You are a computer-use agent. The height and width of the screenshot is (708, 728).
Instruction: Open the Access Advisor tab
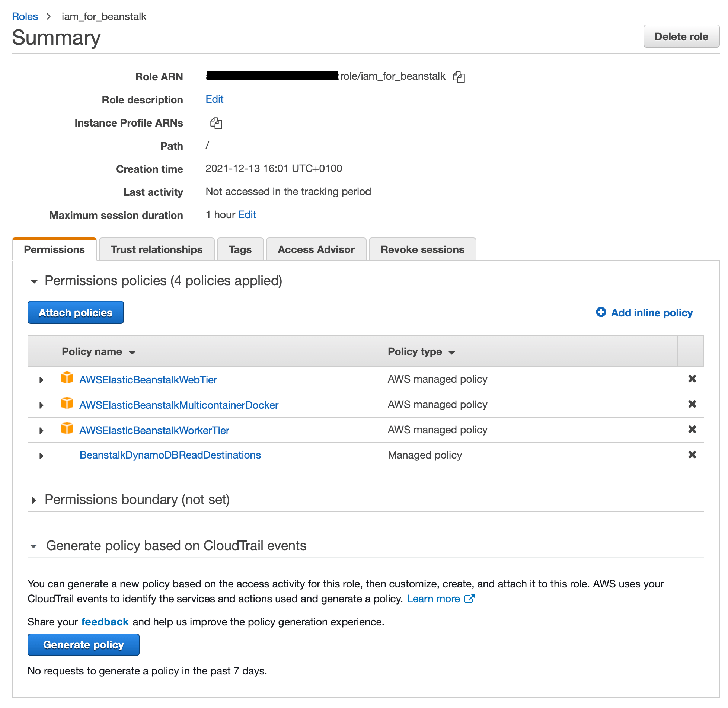316,249
